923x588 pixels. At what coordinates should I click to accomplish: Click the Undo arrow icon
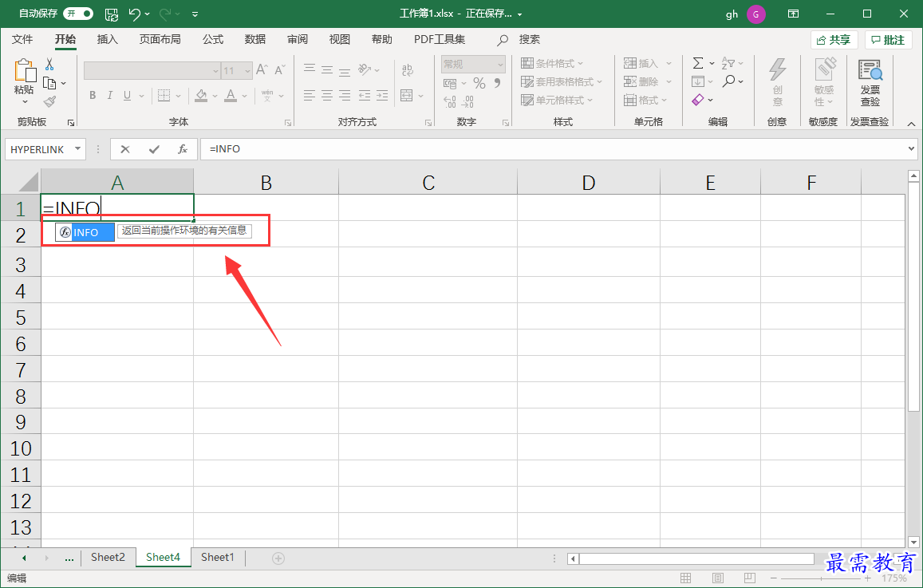135,14
